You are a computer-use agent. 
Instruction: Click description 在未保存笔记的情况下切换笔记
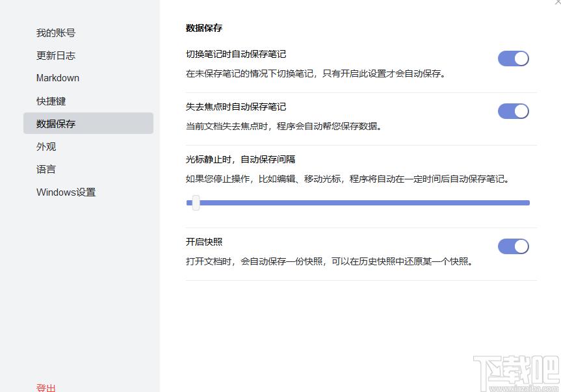coord(315,73)
